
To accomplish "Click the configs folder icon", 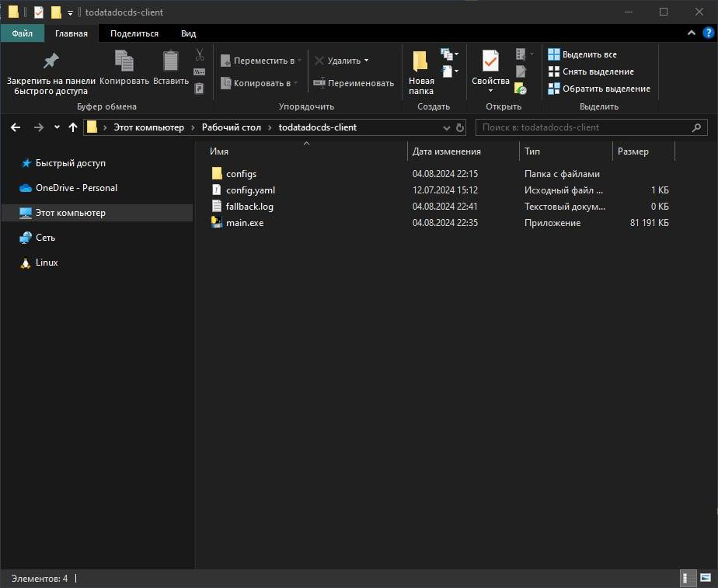I will pos(217,173).
